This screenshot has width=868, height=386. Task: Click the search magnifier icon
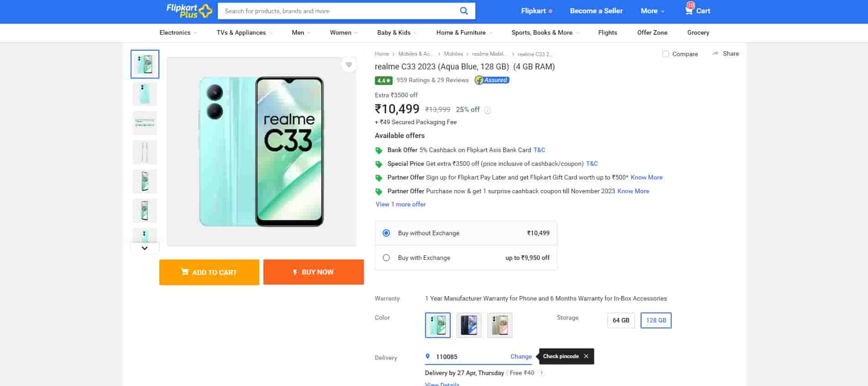463,11
